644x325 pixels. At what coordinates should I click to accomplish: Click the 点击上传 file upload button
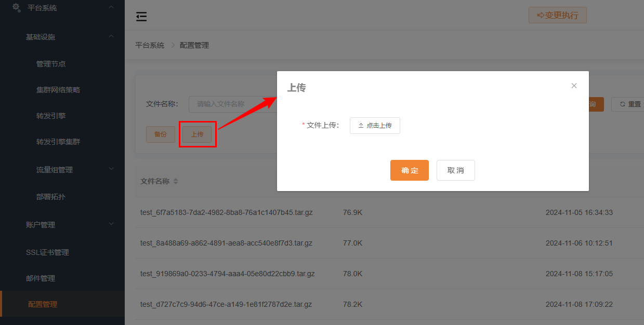pyautogui.click(x=375, y=126)
